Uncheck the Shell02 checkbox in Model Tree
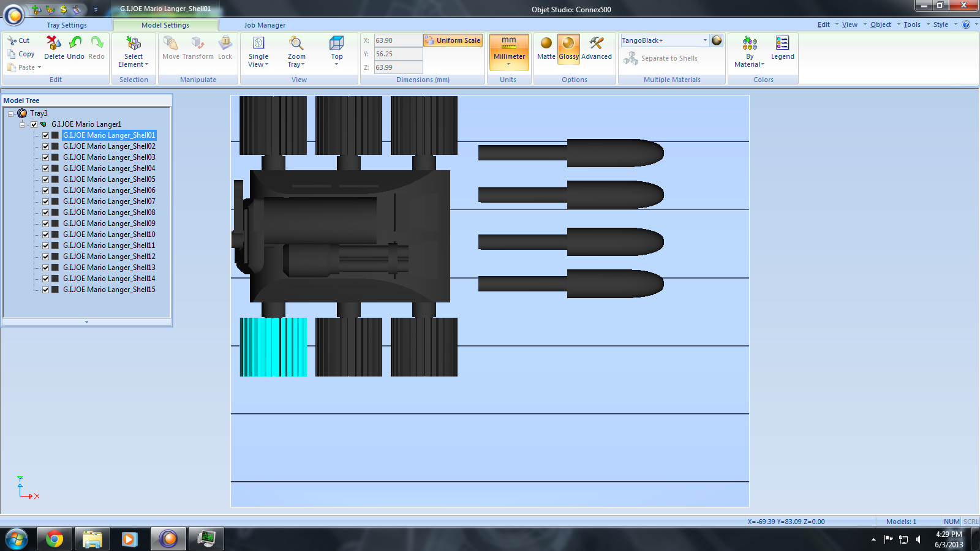Viewport: 980px width, 551px height. tap(45, 146)
